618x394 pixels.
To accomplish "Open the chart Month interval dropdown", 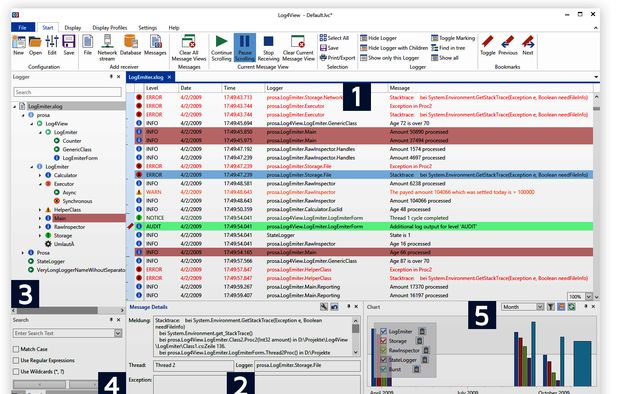I will [540, 307].
